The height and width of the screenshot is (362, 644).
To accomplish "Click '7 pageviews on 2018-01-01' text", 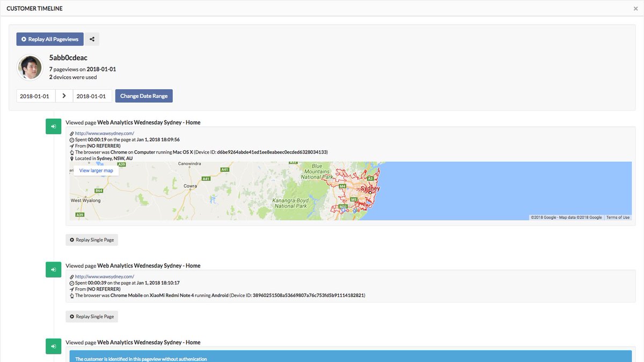I will tap(83, 69).
